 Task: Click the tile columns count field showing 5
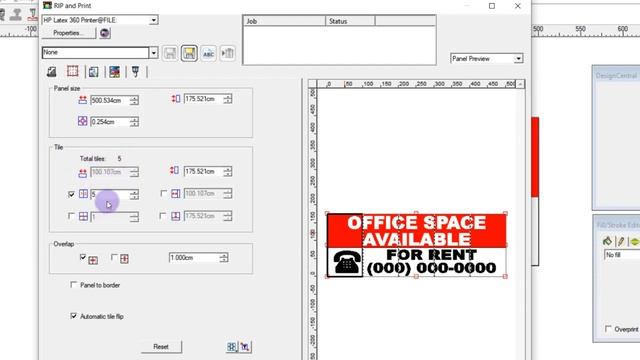(x=110, y=195)
